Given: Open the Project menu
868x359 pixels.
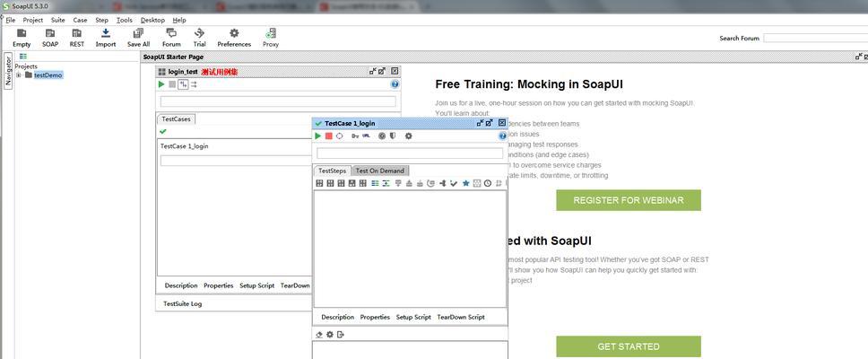Looking at the screenshot, I should pos(32,20).
